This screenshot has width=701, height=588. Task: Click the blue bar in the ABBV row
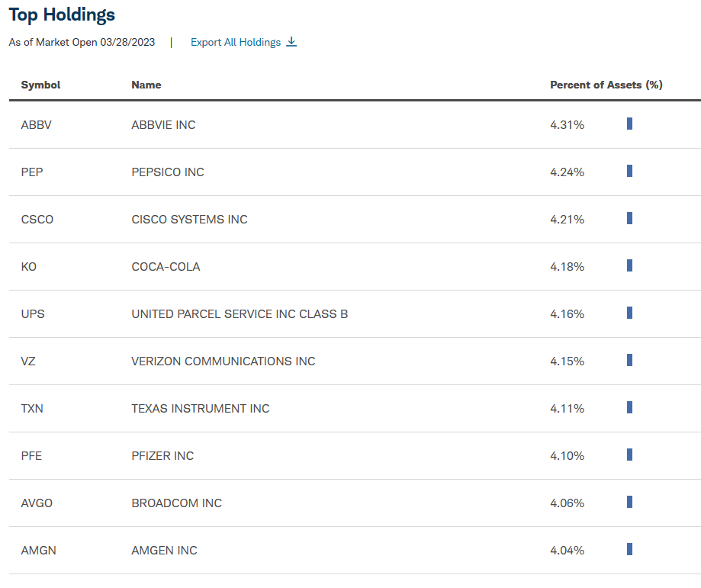coord(629,124)
